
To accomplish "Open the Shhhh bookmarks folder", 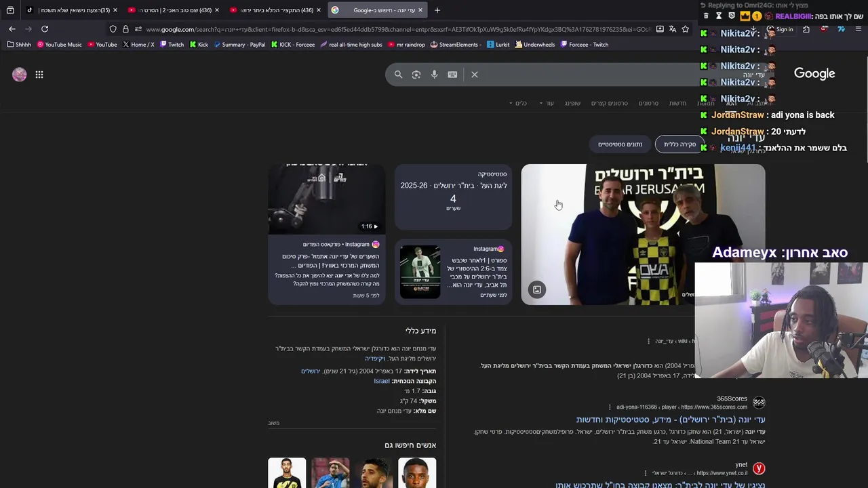I will [19, 45].
